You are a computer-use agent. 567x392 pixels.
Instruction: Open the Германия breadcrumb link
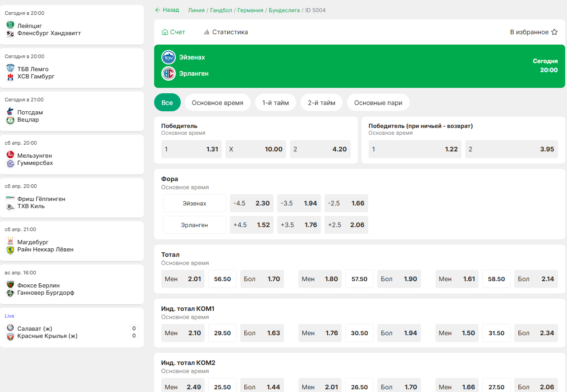pyautogui.click(x=250, y=10)
